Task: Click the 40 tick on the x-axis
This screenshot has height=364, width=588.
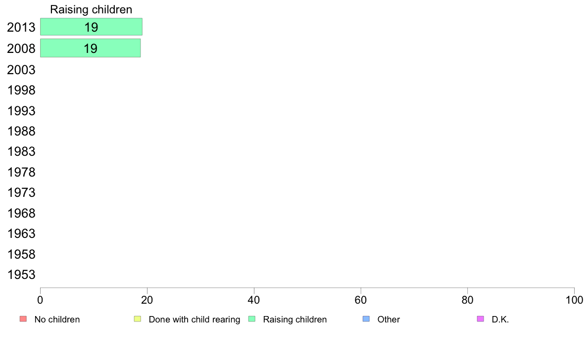Action: [x=254, y=300]
